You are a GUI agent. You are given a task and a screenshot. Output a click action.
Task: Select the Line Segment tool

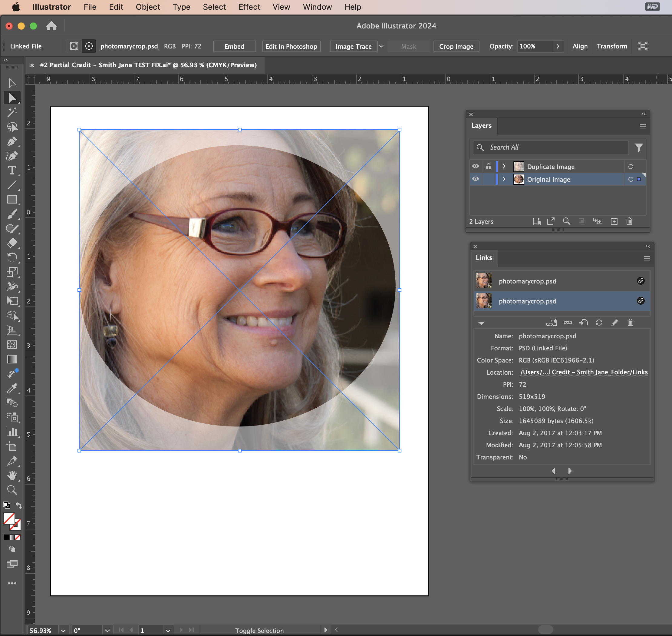[12, 185]
